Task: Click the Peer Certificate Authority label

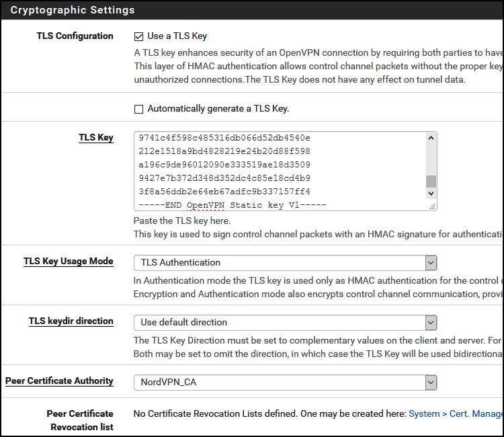Action: (59, 381)
